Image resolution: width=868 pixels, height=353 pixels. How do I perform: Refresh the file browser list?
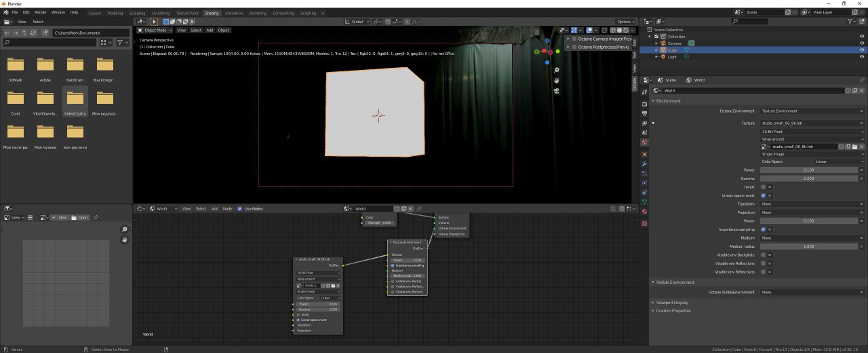33,33
